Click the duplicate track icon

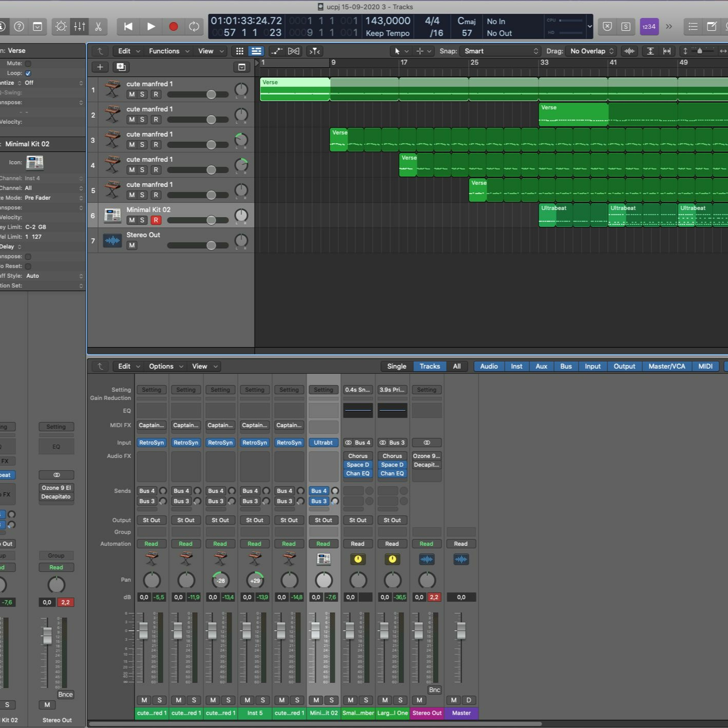[121, 67]
